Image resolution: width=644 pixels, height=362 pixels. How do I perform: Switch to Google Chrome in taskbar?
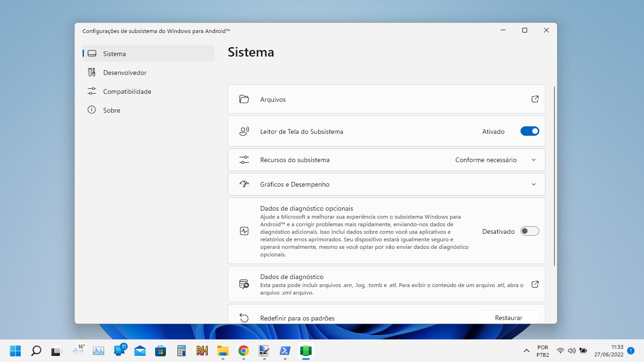(x=244, y=351)
